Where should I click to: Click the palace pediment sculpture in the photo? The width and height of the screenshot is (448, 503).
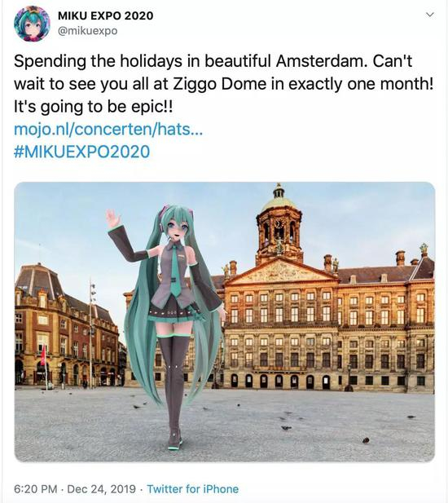point(279,272)
